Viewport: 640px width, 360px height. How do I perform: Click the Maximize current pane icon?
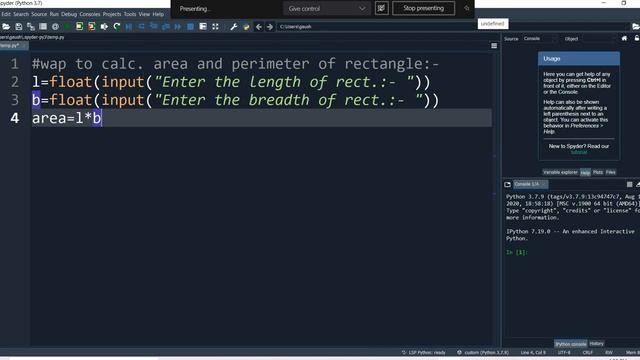pos(203,27)
